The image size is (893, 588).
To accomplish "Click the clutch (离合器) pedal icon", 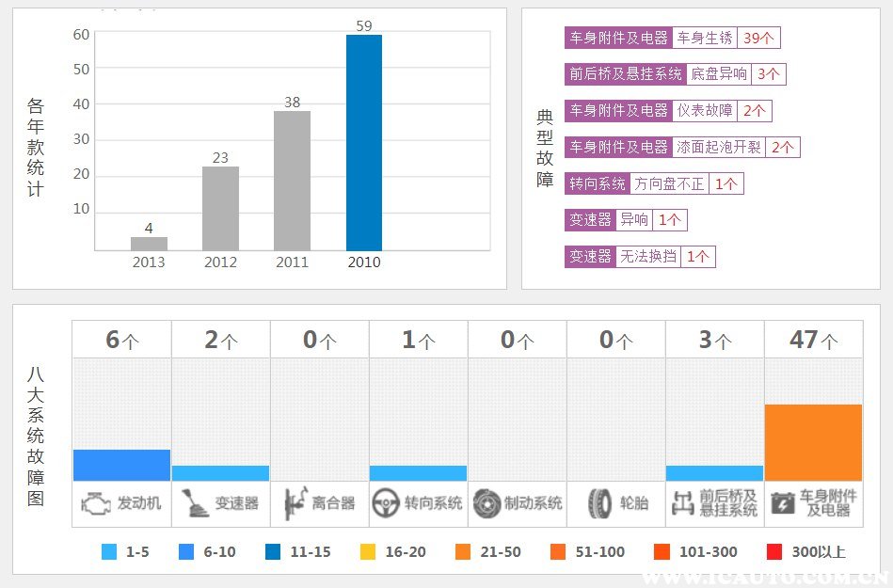I will pyautogui.click(x=293, y=503).
